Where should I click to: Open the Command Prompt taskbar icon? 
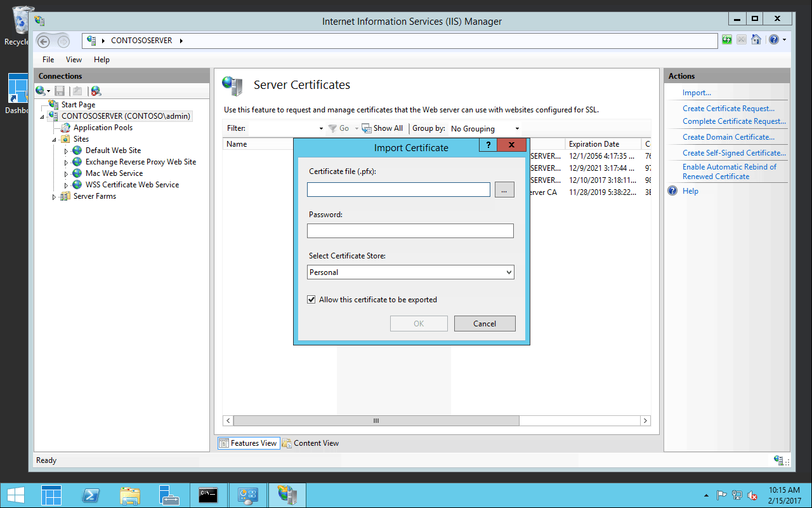(x=208, y=495)
